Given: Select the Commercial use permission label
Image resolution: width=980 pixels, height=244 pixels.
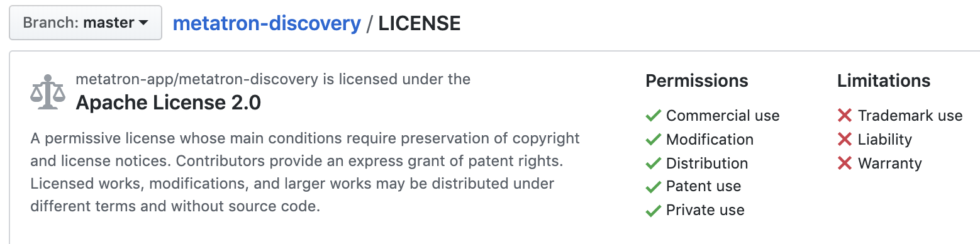Looking at the screenshot, I should [723, 116].
